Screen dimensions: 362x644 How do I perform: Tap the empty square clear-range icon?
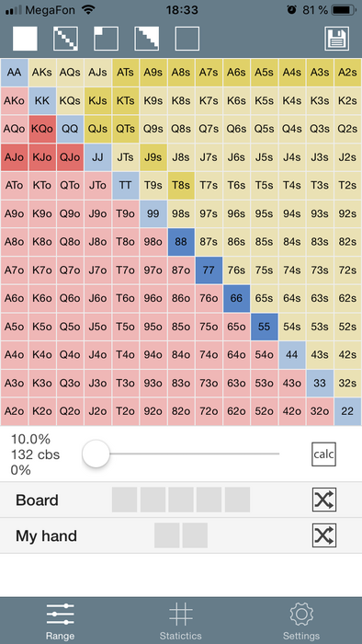click(187, 39)
